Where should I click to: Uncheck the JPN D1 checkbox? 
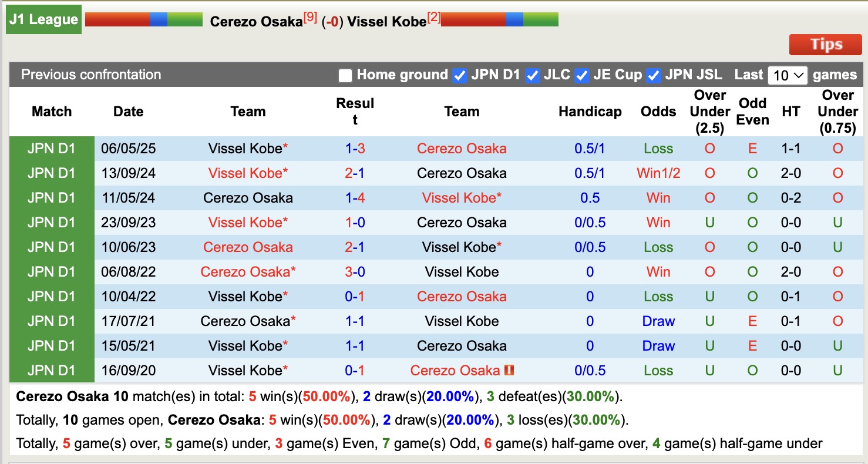tap(459, 75)
